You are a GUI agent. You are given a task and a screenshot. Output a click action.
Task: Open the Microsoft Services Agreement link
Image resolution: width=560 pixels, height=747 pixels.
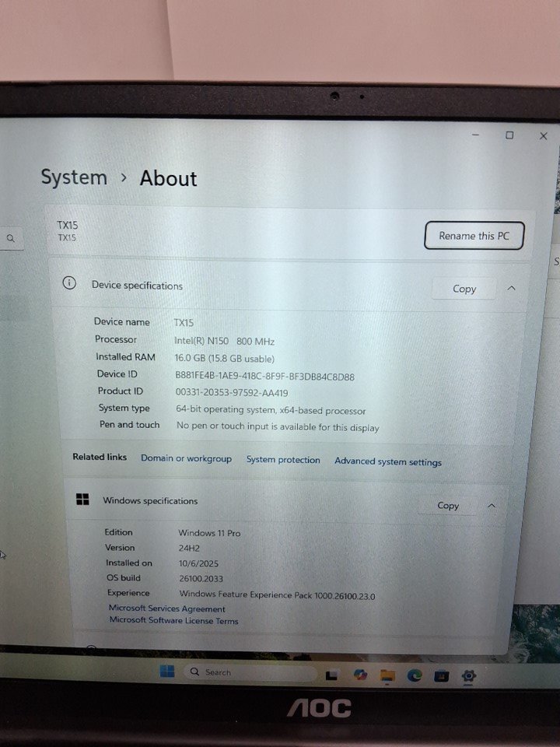click(x=166, y=608)
